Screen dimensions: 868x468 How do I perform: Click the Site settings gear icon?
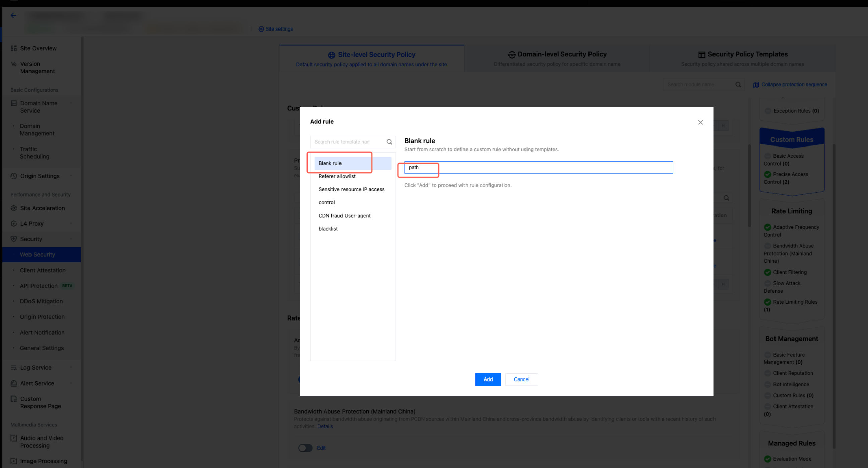pyautogui.click(x=261, y=29)
